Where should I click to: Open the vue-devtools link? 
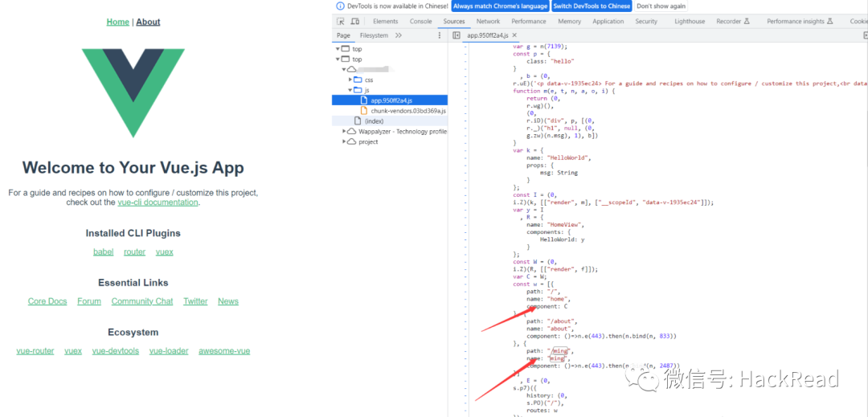116,351
